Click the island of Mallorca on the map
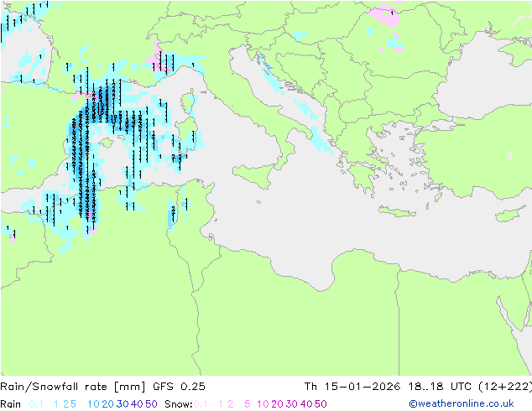This screenshot has height=411, width=532. pos(107,142)
